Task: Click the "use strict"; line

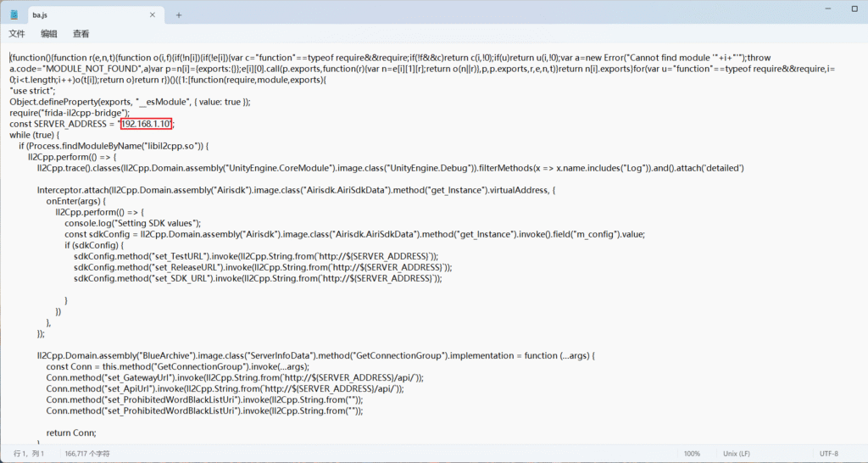Action: pos(33,91)
